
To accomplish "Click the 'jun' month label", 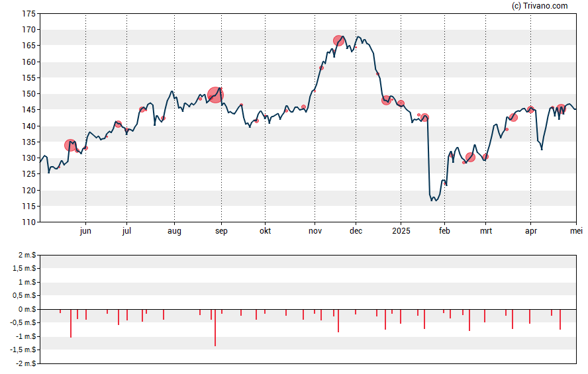I will point(85,231).
